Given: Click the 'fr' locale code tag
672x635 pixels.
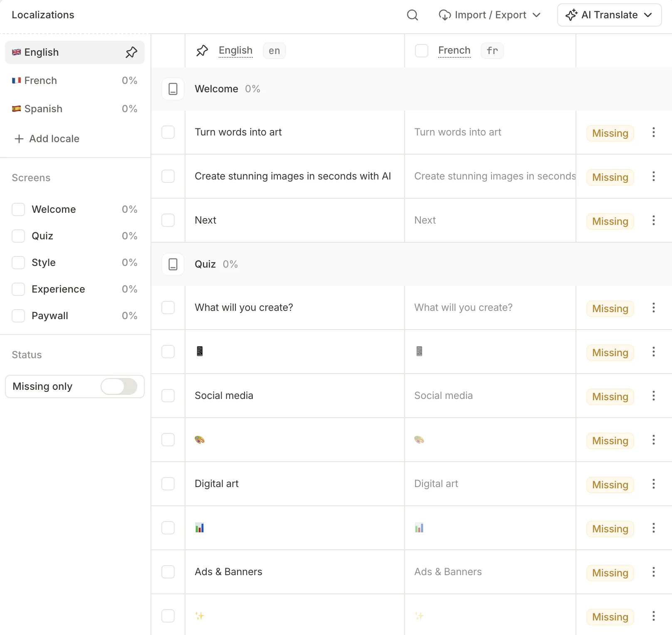Looking at the screenshot, I should (492, 51).
